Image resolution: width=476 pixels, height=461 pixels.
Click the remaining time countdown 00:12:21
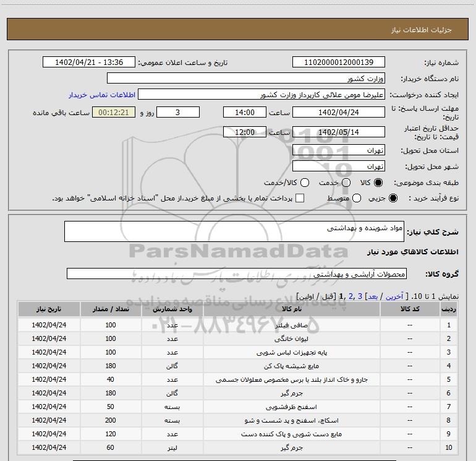click(x=114, y=112)
